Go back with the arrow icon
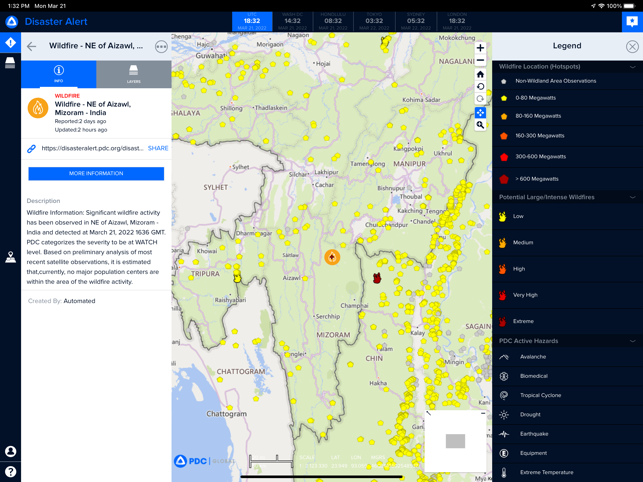Image resolution: width=643 pixels, height=482 pixels. (32, 46)
